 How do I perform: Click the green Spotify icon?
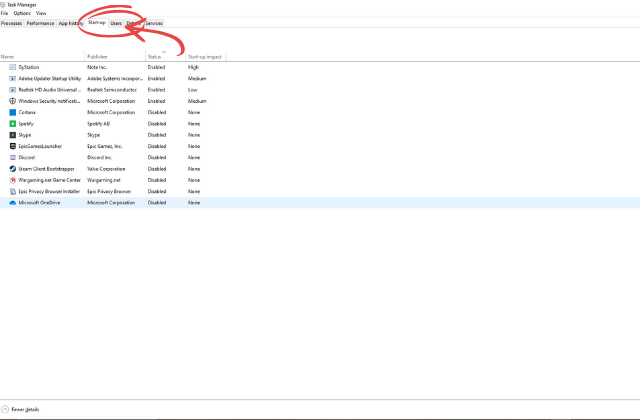(13, 124)
